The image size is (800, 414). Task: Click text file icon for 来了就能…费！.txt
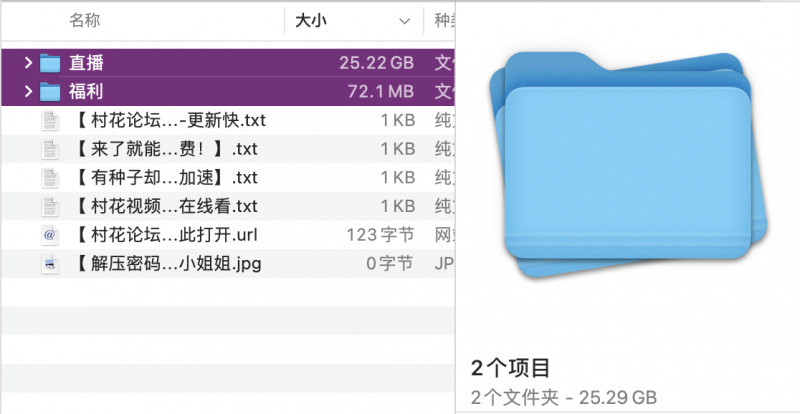pyautogui.click(x=50, y=150)
